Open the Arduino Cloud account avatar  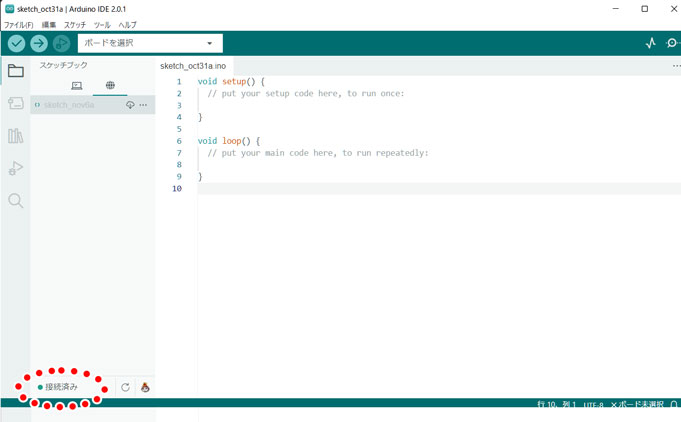[x=145, y=387]
